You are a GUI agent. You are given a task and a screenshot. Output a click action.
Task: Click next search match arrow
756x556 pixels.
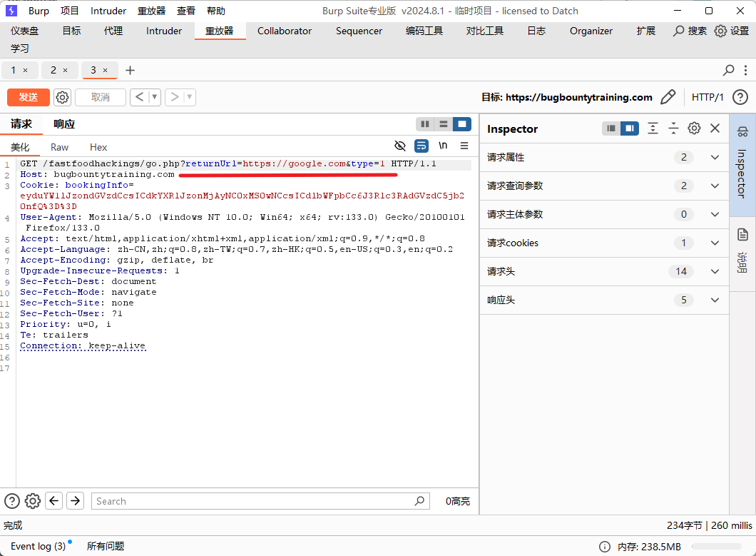point(75,501)
